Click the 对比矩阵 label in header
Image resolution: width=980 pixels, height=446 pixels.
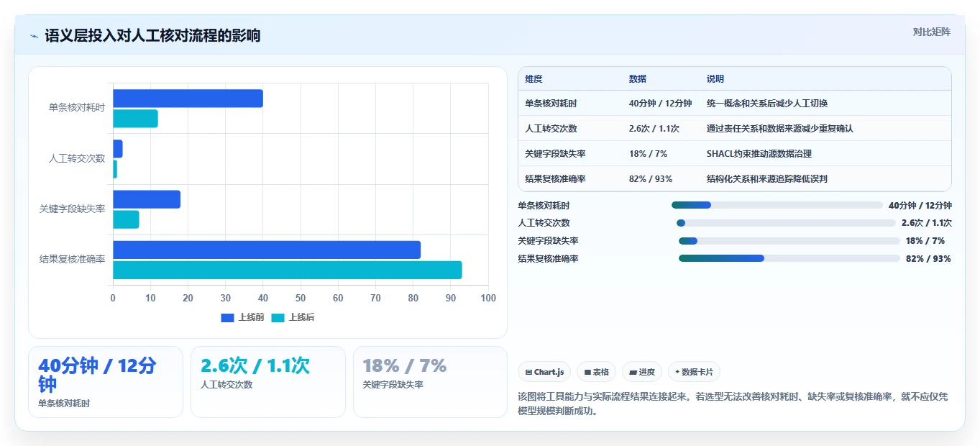[931, 32]
